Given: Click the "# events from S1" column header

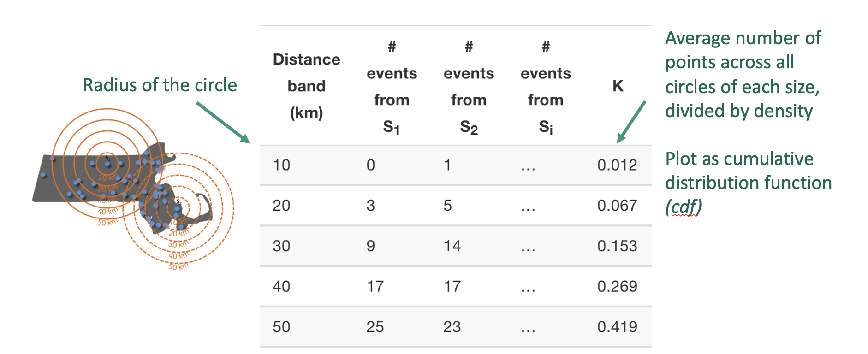Looking at the screenshot, I should (392, 86).
